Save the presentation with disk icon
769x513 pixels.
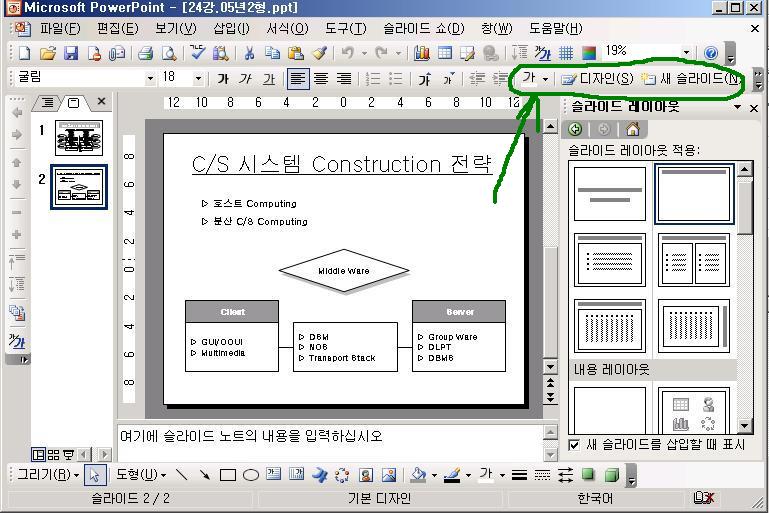click(x=71, y=53)
